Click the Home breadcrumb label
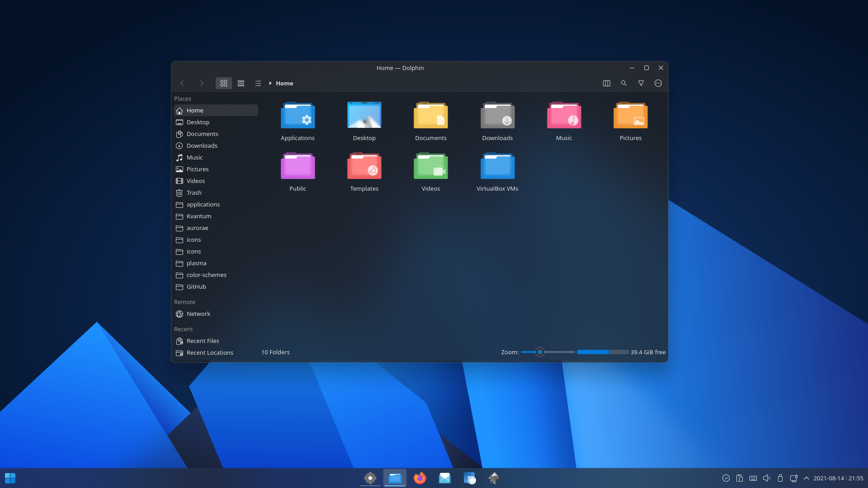Image resolution: width=868 pixels, height=488 pixels. [x=284, y=83]
